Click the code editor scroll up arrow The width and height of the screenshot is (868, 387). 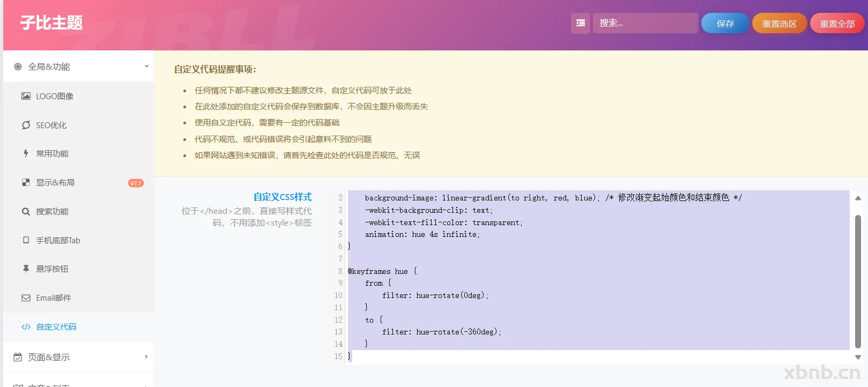pyautogui.click(x=858, y=198)
